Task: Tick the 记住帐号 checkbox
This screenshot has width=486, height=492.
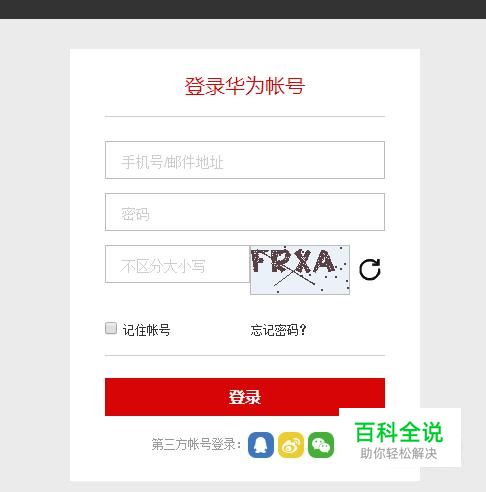Action: tap(111, 328)
